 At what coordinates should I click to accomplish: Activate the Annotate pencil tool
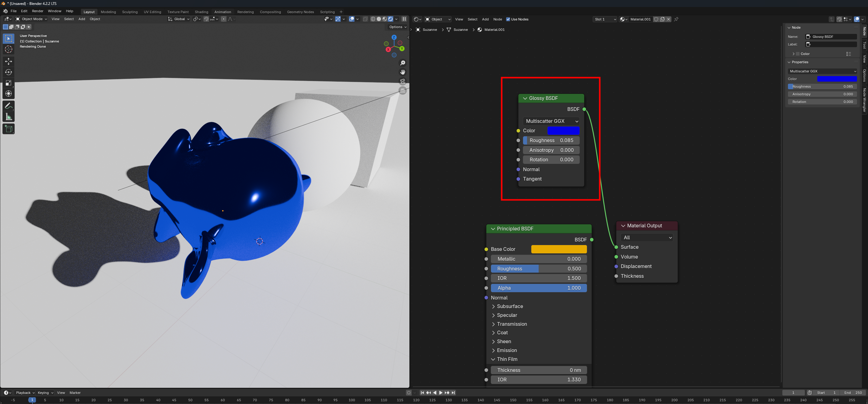click(x=9, y=106)
